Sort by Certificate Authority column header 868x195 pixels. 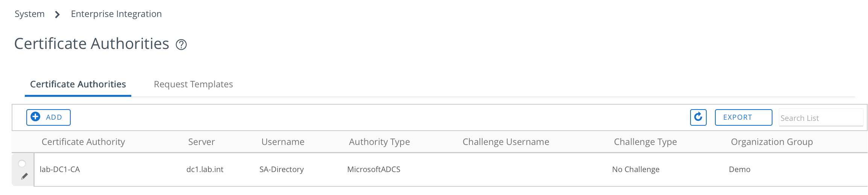(x=83, y=142)
